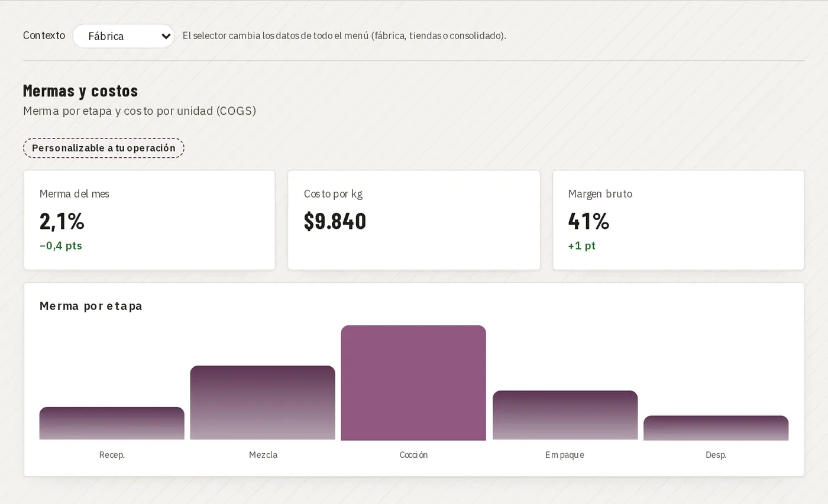Click the Mezcla bar in chart
The width and height of the screenshot is (828, 504).
(263, 403)
